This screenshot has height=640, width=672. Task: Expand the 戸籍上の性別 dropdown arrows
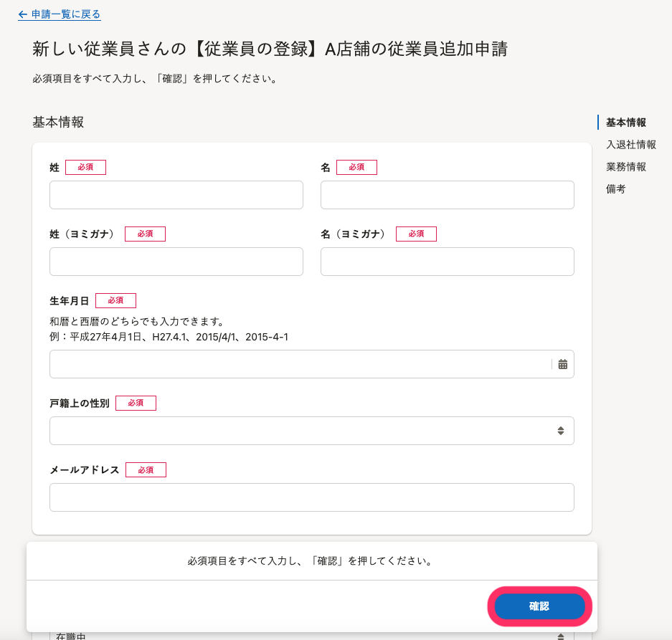561,431
